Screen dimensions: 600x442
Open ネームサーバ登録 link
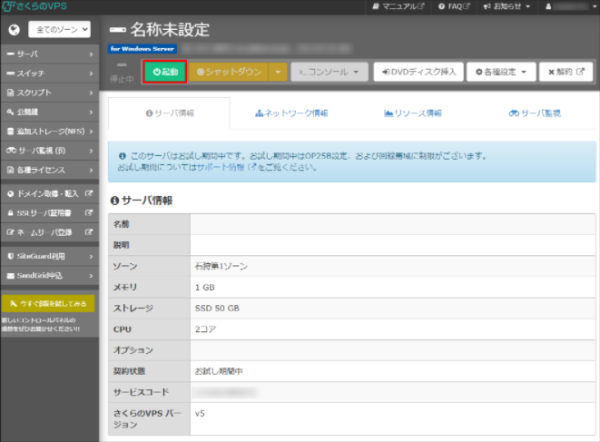coord(50,232)
